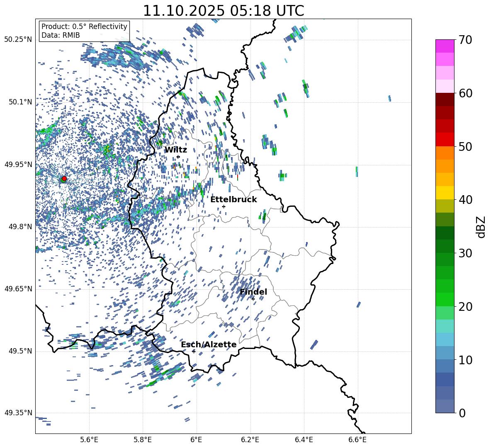Click the Findel station cross marker
This screenshot has width=491, height=448.
click(253, 299)
